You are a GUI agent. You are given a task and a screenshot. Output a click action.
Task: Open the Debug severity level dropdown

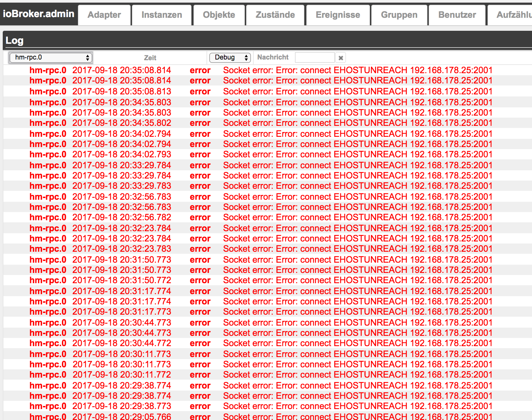(x=230, y=57)
